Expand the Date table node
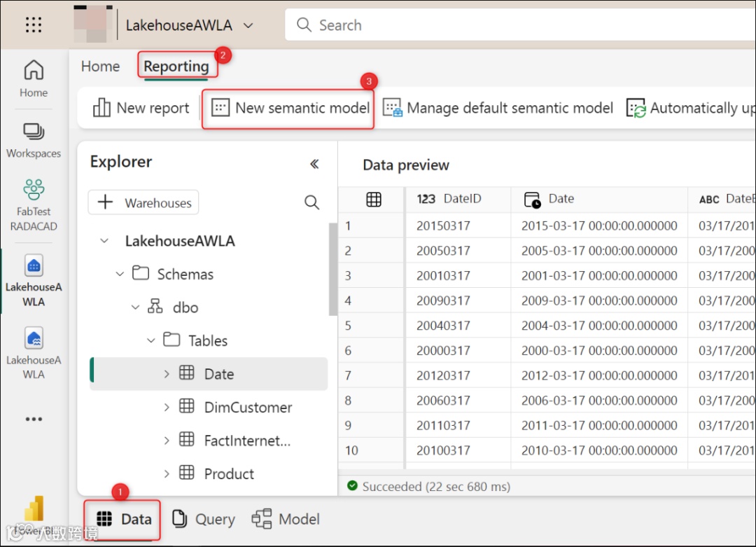Screen dimensions: 756x547 [x=167, y=374]
